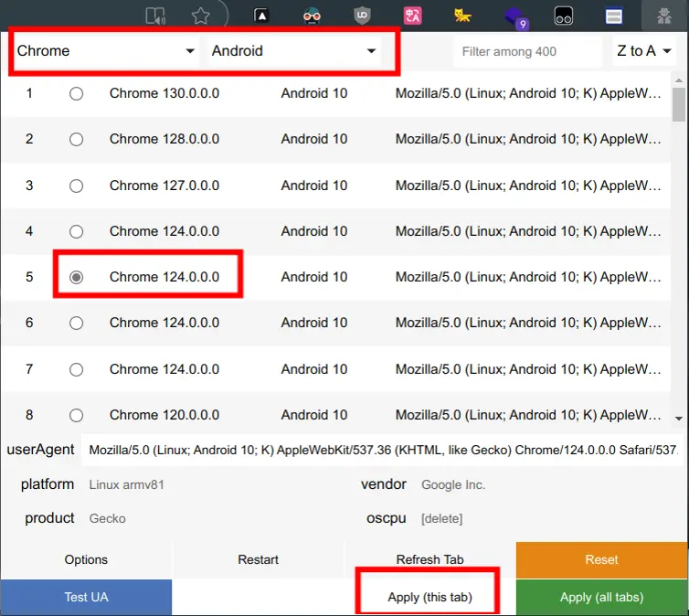Click Apply (this tab) button
Image resolution: width=689 pixels, height=616 pixels.
(x=429, y=597)
